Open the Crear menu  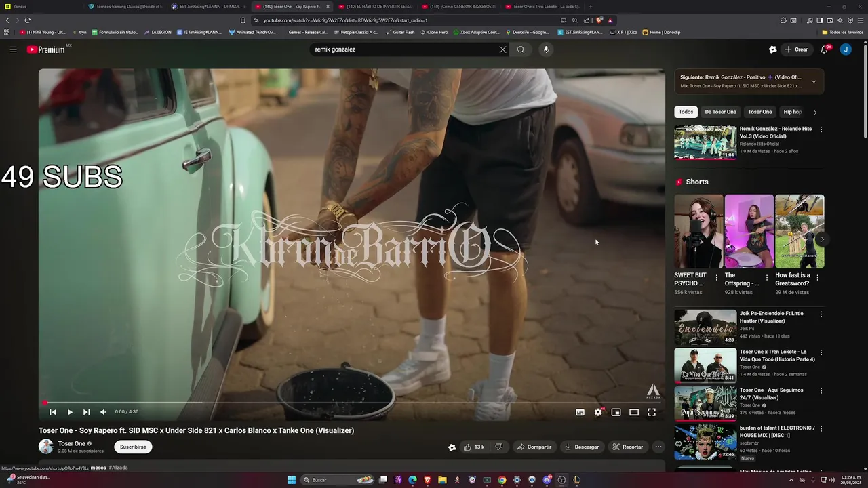click(796, 49)
